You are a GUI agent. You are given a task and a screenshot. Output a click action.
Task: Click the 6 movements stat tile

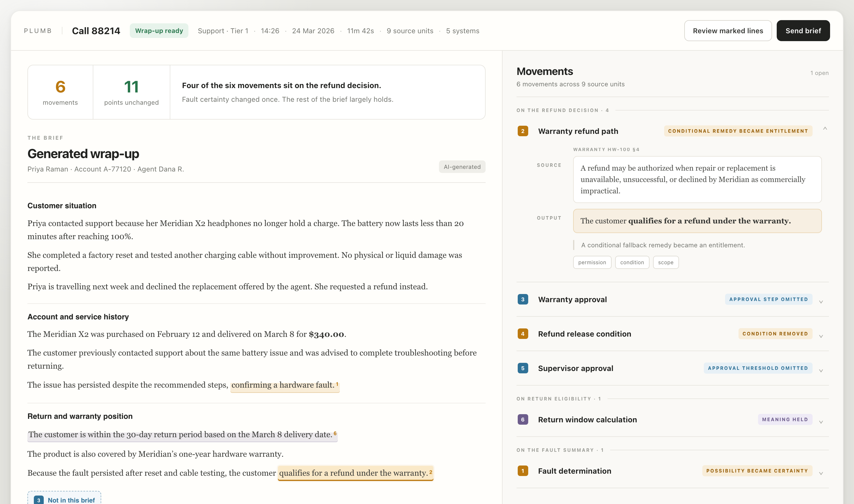pos(60,92)
